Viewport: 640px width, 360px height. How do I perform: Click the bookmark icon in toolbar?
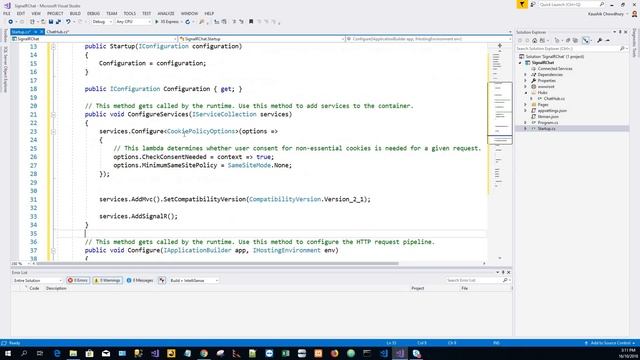pyautogui.click(x=251, y=22)
